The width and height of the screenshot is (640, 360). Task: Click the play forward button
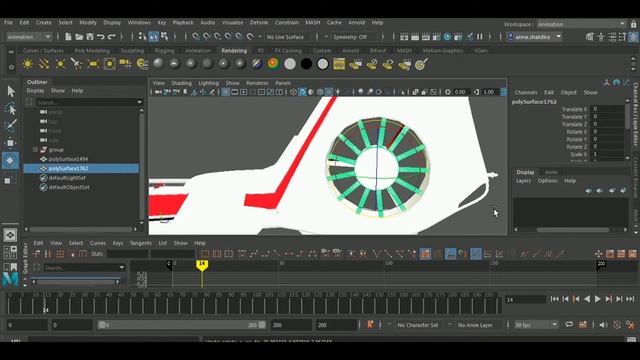(x=598, y=299)
